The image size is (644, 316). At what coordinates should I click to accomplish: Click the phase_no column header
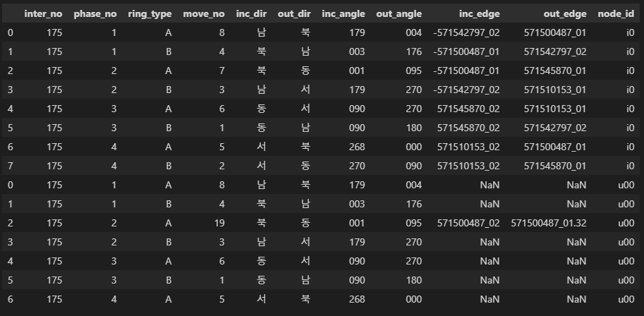coord(95,13)
